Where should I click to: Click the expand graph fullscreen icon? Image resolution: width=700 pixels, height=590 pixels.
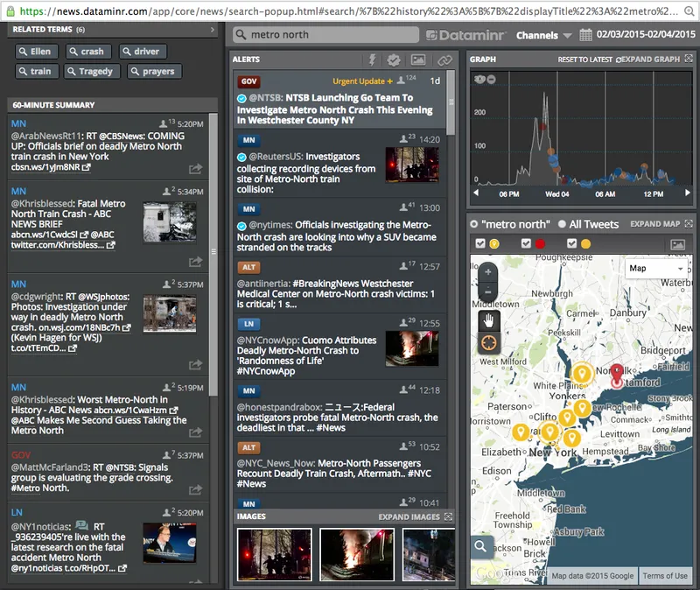pos(689,59)
